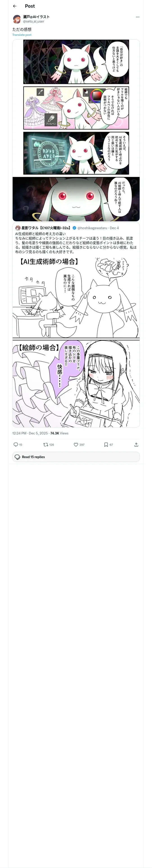Click the reply icon with 15 replies
The image size is (152, 868).
(x=16, y=445)
